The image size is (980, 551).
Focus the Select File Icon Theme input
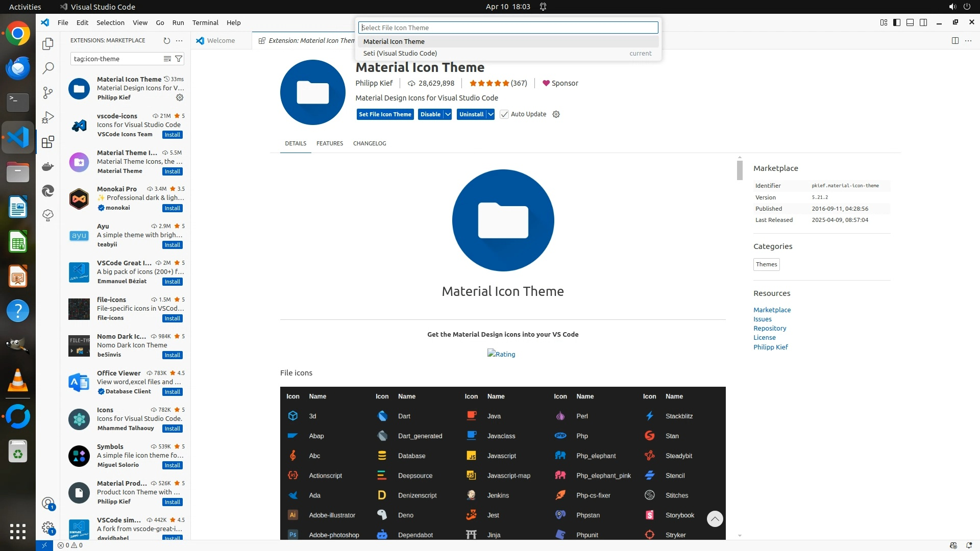[x=508, y=28]
